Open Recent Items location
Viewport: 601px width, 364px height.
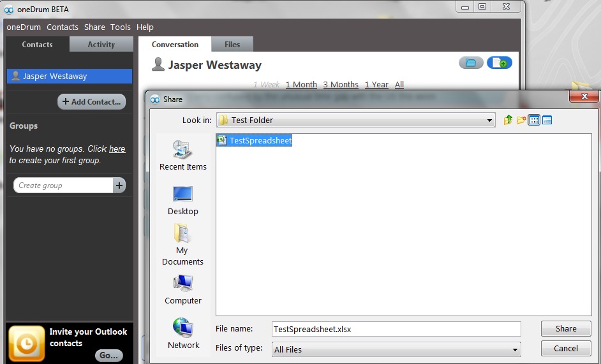click(183, 156)
